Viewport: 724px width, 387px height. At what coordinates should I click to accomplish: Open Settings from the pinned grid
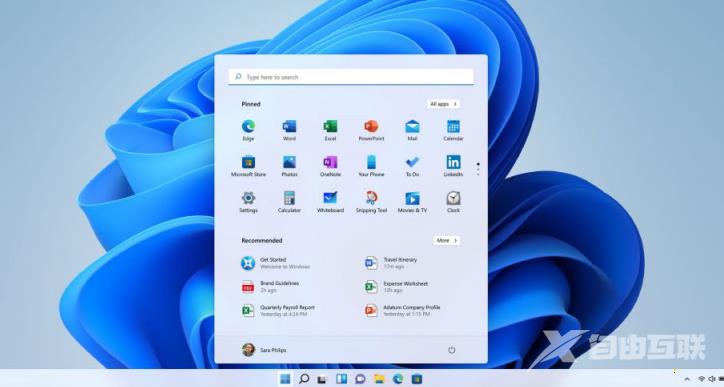coord(248,202)
